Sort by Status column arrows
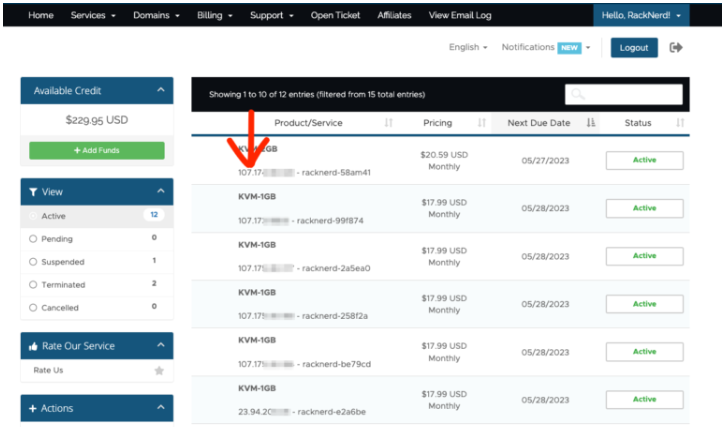This screenshot has height=427, width=727. [680, 123]
